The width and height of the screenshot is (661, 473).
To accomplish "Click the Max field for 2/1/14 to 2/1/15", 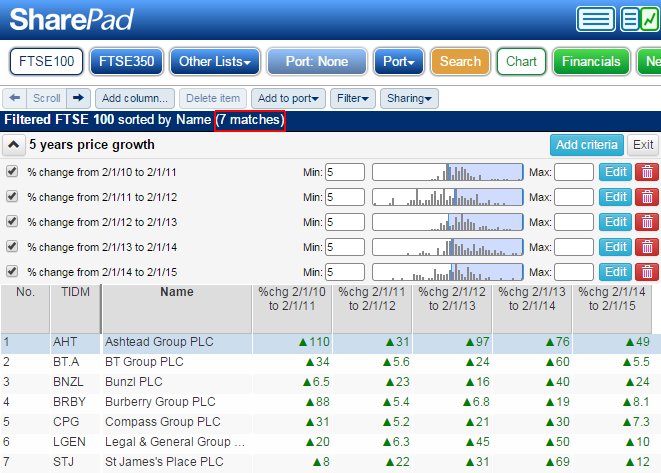I will [574, 272].
